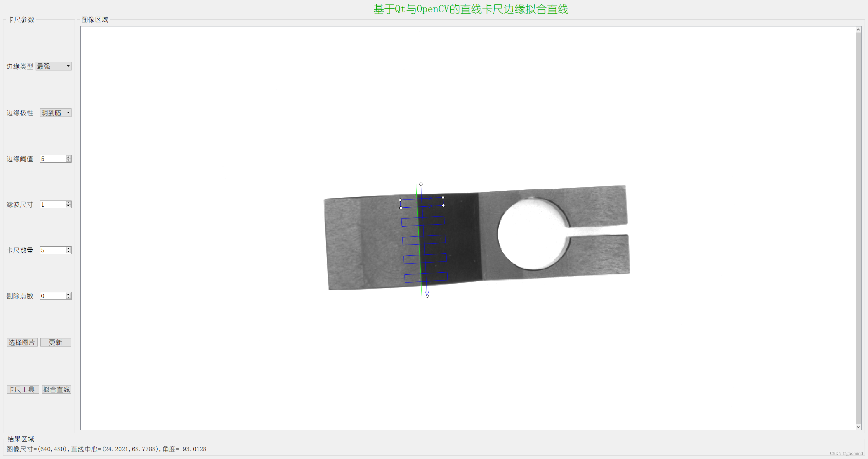Viewport: 868px width, 459px height.
Task: Click the green title 基于Qt与OpenCV的直线卡尺边缘拟合直线
Action: [x=471, y=9]
